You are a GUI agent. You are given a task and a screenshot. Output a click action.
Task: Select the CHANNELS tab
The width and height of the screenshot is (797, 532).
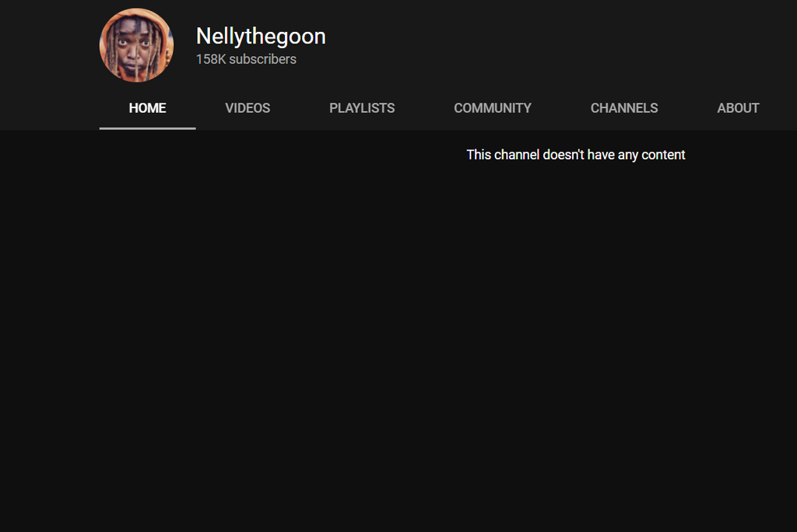tap(624, 108)
